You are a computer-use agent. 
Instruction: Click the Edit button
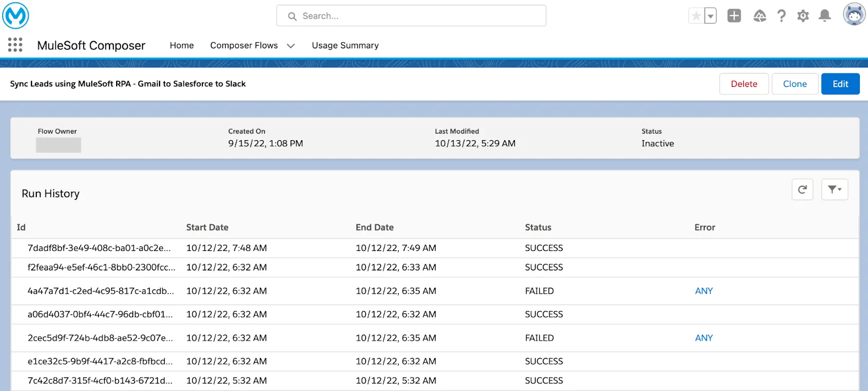tap(840, 84)
